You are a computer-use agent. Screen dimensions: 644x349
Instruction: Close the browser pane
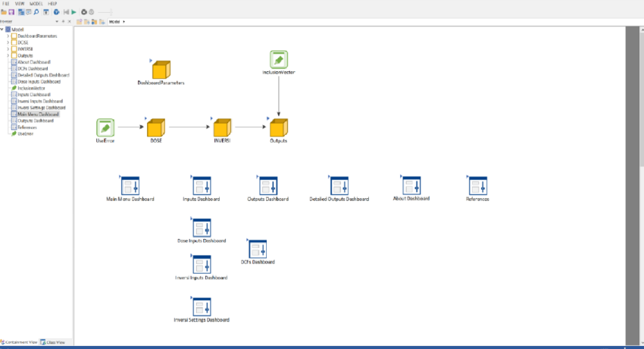click(69, 21)
